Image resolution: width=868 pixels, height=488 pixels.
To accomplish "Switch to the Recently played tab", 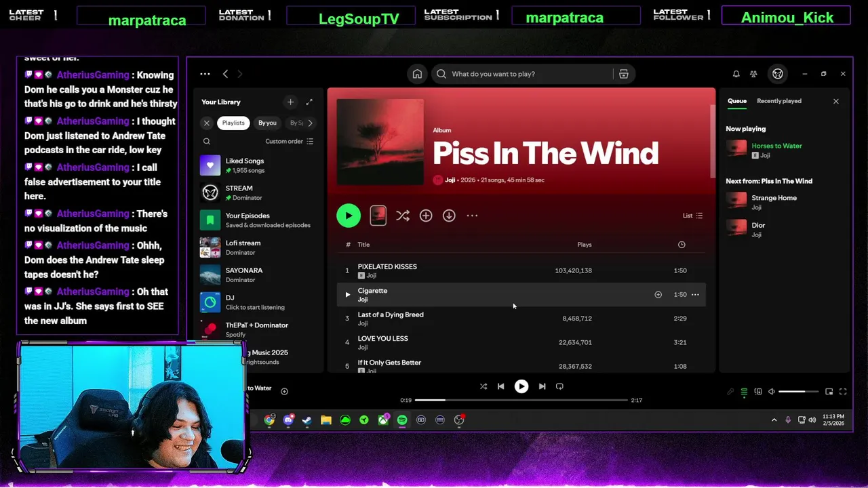I will [779, 101].
